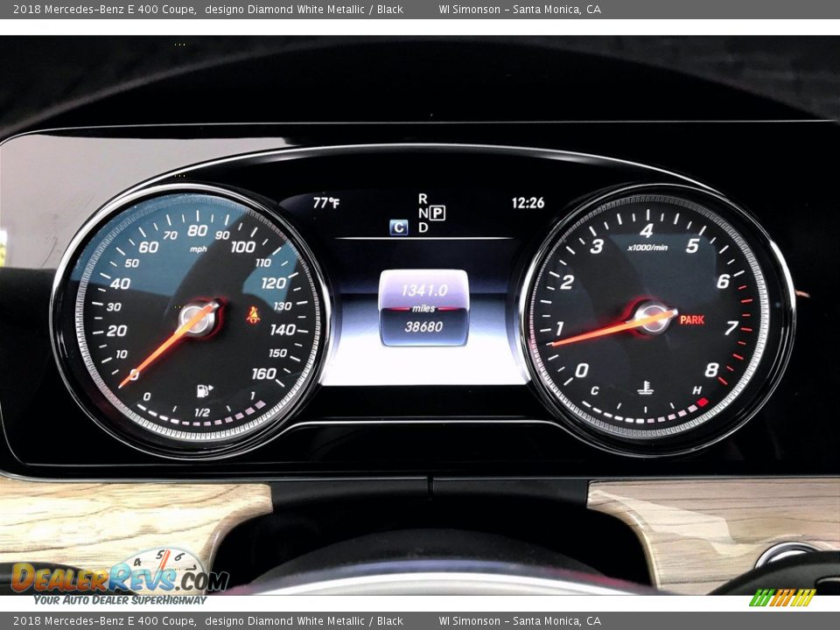Screen dimensions: 840x630
Task: Click the x1000/min tachometer label
Action: (647, 248)
